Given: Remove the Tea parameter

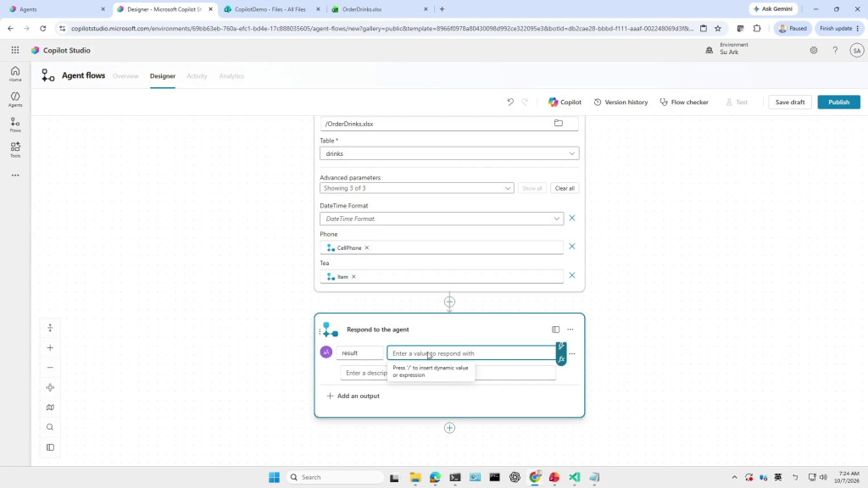Looking at the screenshot, I should pos(572,275).
